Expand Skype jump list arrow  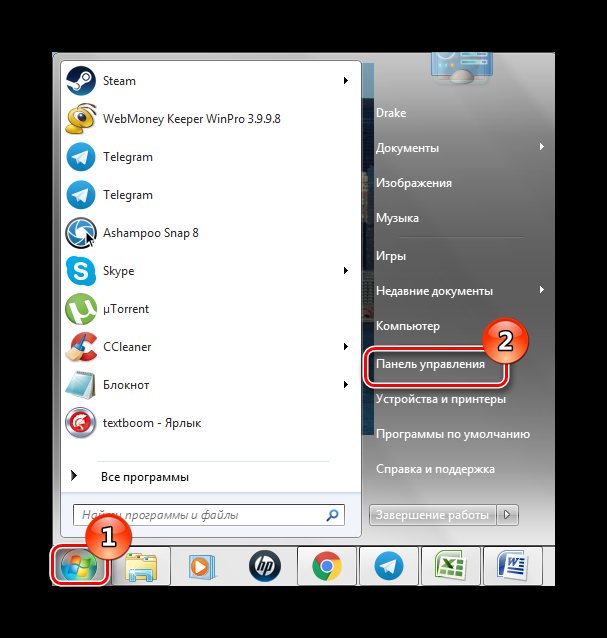(345, 271)
